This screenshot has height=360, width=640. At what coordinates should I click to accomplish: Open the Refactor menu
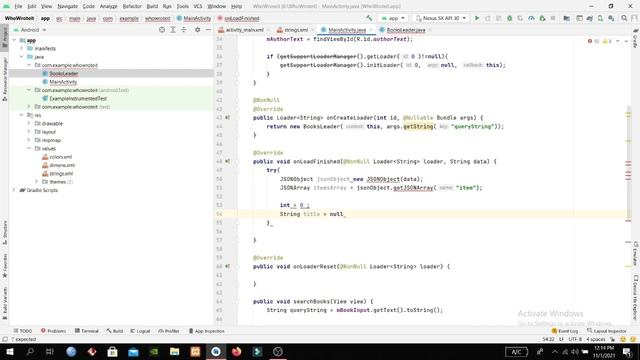(x=132, y=6)
